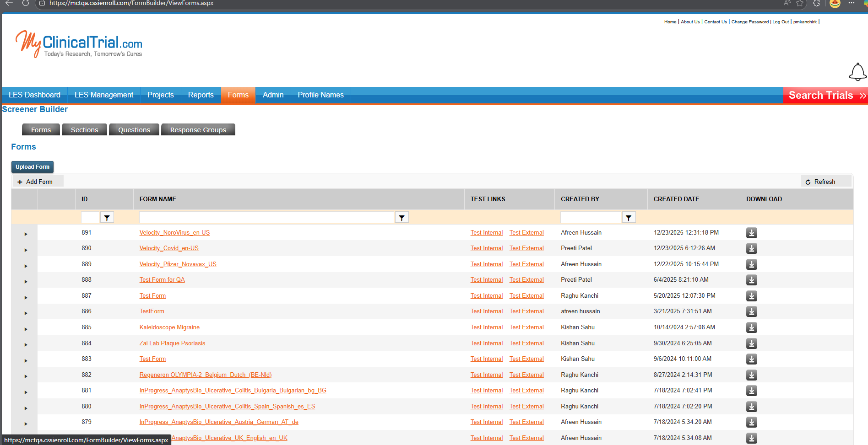
Task: Open Form Name column filter options
Action: click(401, 218)
